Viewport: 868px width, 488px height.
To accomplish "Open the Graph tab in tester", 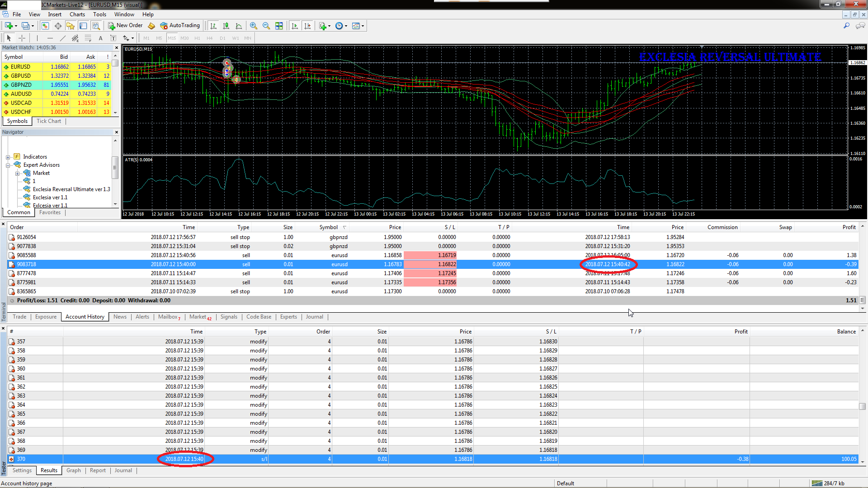I will pos(73,470).
